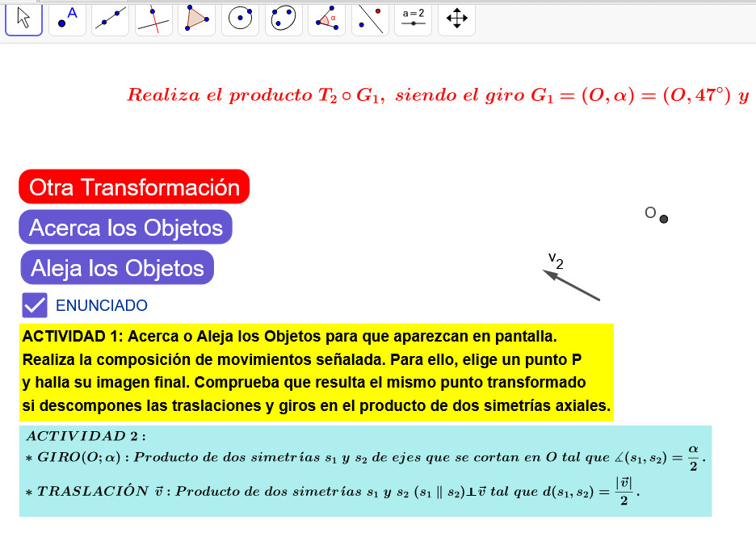The width and height of the screenshot is (756, 541).
Task: Choose the Line through two points tool
Action: coord(111,19)
